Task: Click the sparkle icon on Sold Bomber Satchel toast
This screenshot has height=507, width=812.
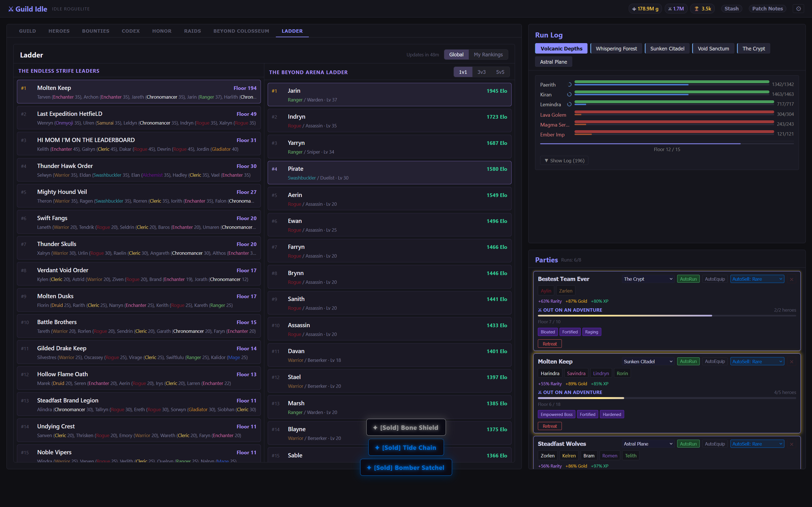Action: point(369,468)
